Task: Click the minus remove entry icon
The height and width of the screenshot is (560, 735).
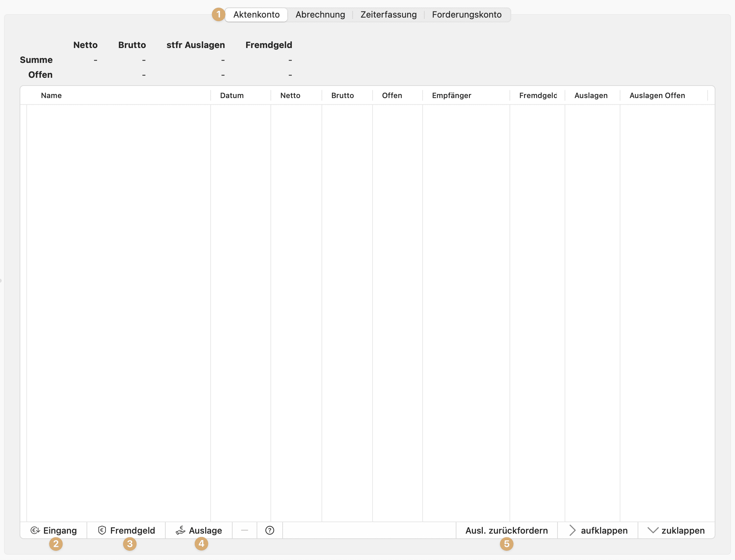Action: pos(244,530)
